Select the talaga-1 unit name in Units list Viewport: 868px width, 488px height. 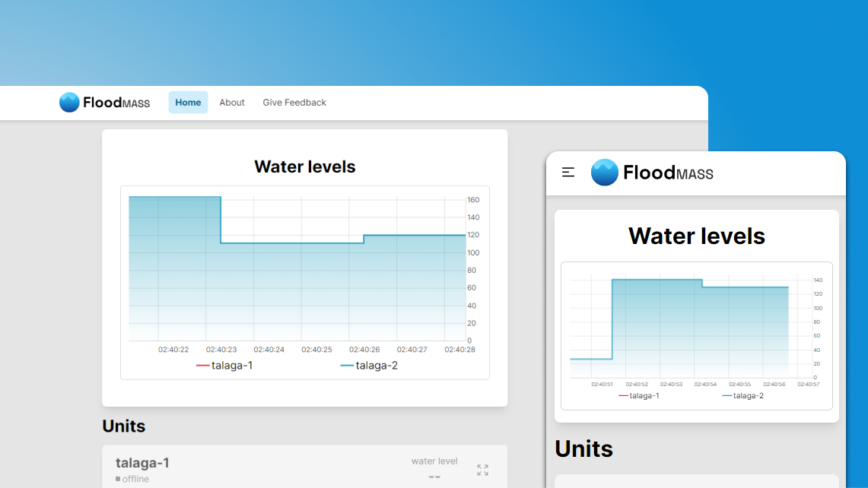[x=142, y=463]
